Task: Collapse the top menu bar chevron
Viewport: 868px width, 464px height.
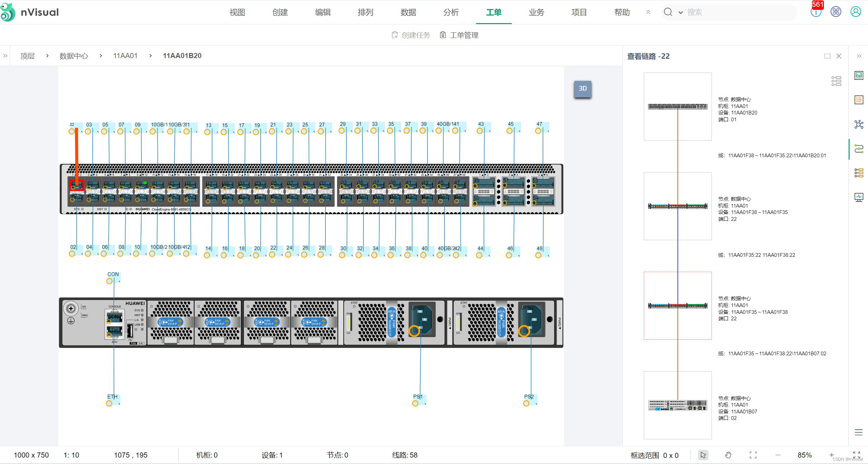Action: pyautogui.click(x=648, y=12)
